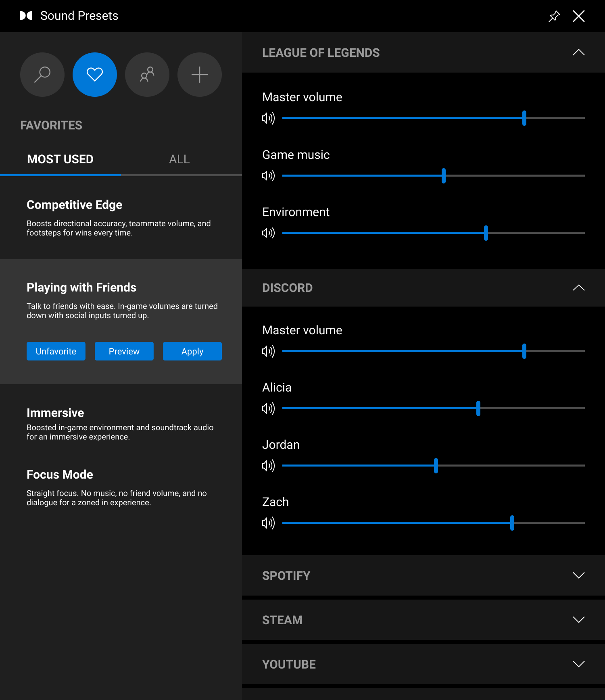The height and width of the screenshot is (700, 605).
Task: Click the Dolby logo in title bar
Action: click(x=26, y=16)
